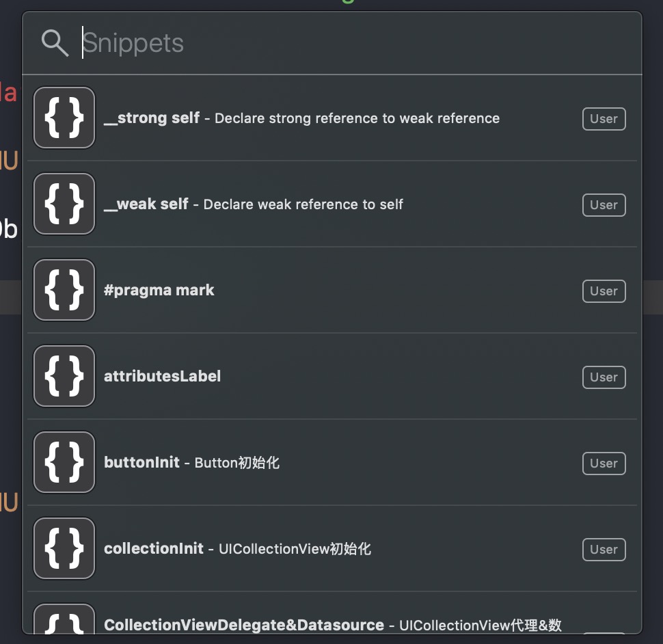663x644 pixels.
Task: Click the curly braces icon for __strong self
Action: [64, 118]
